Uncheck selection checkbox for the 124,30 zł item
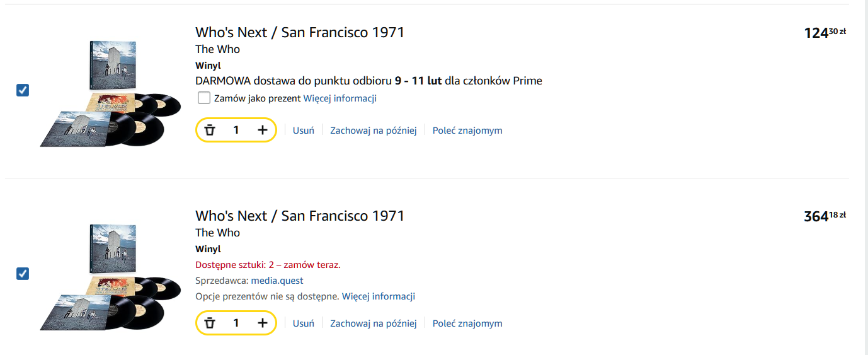Image resolution: width=868 pixels, height=355 pixels. (23, 90)
